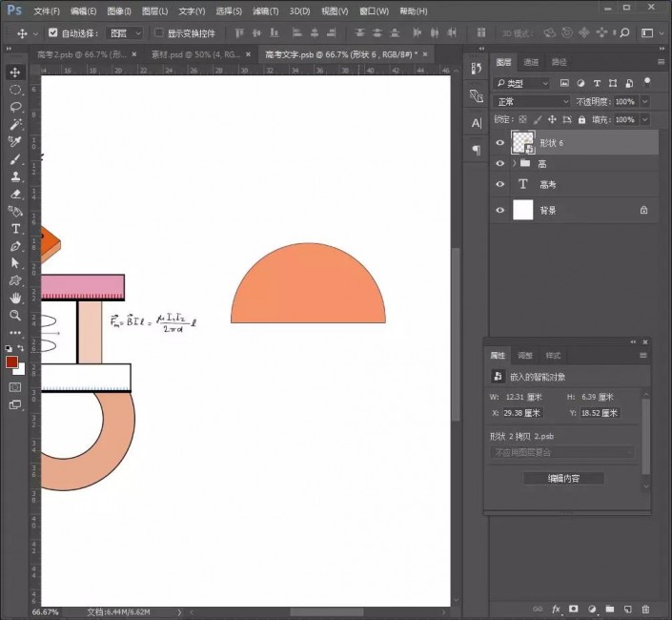Open the search icon in options bar
The height and width of the screenshot is (620, 672).
625,32
